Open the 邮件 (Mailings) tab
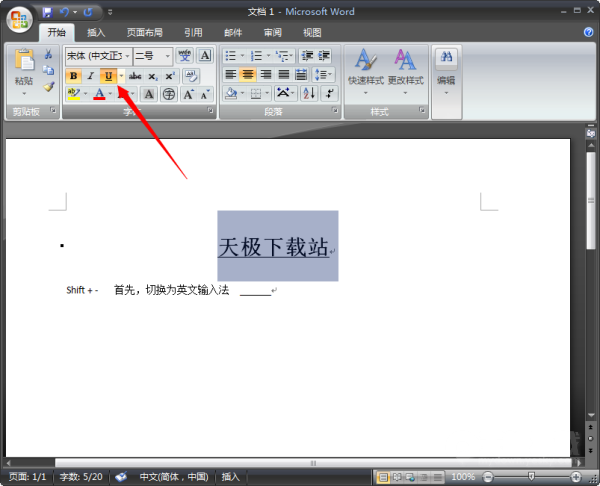This screenshot has height=486, width=600. click(x=233, y=33)
